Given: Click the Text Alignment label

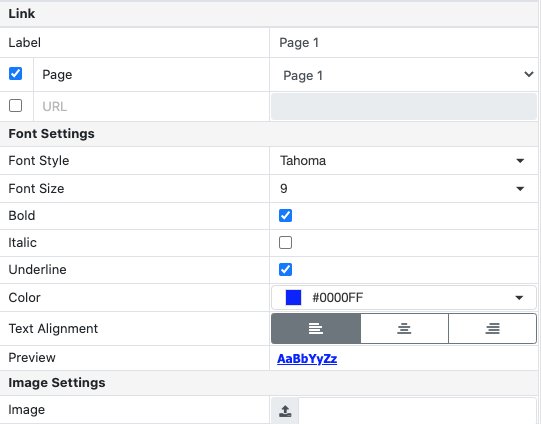Looking at the screenshot, I should coord(53,329).
